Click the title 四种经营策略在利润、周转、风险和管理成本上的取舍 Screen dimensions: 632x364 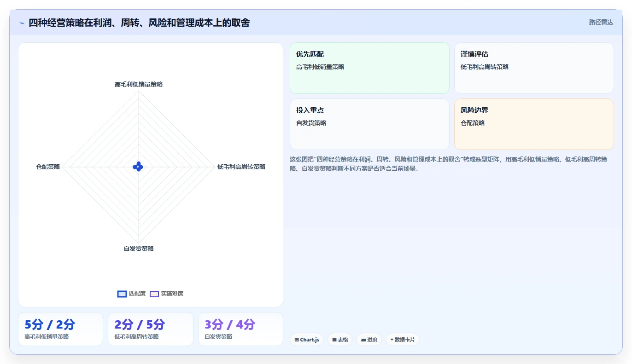[139, 23]
